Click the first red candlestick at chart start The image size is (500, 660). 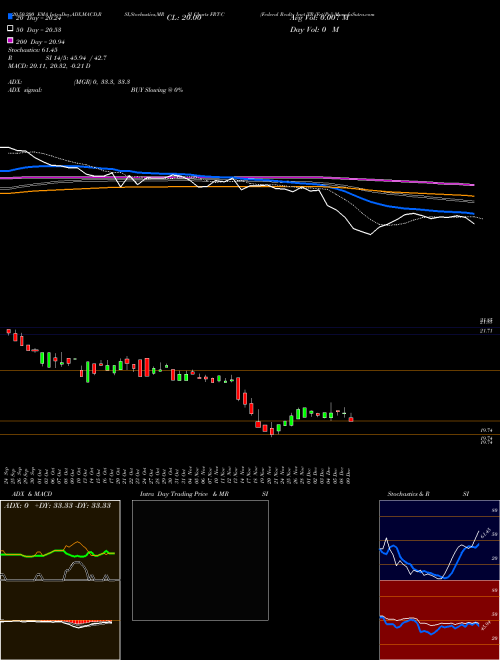click(x=8, y=332)
